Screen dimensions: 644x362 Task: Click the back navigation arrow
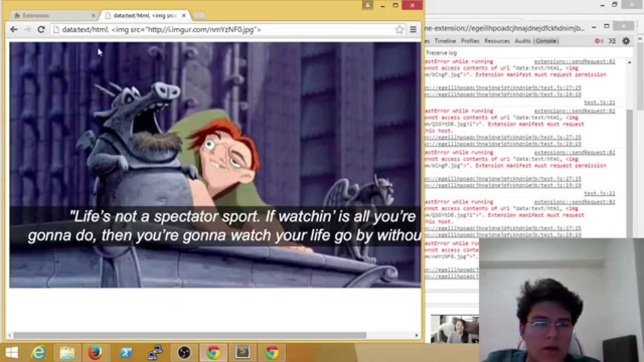[14, 29]
